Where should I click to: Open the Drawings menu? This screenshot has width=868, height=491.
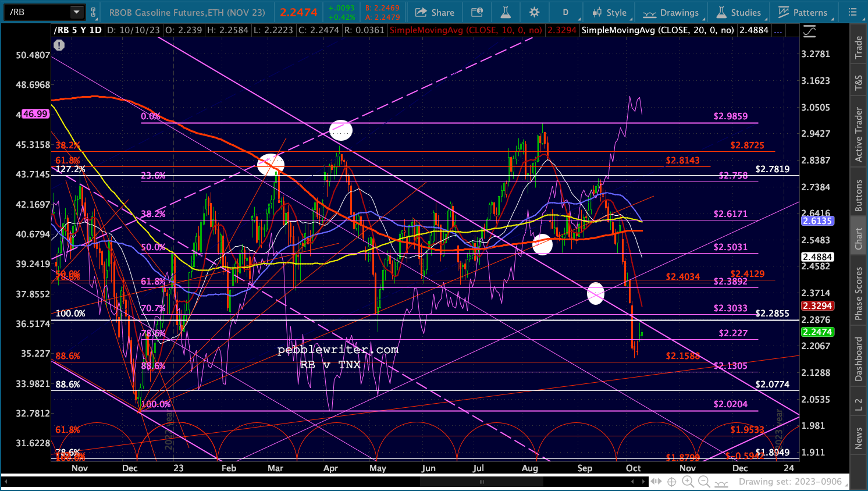tap(671, 12)
